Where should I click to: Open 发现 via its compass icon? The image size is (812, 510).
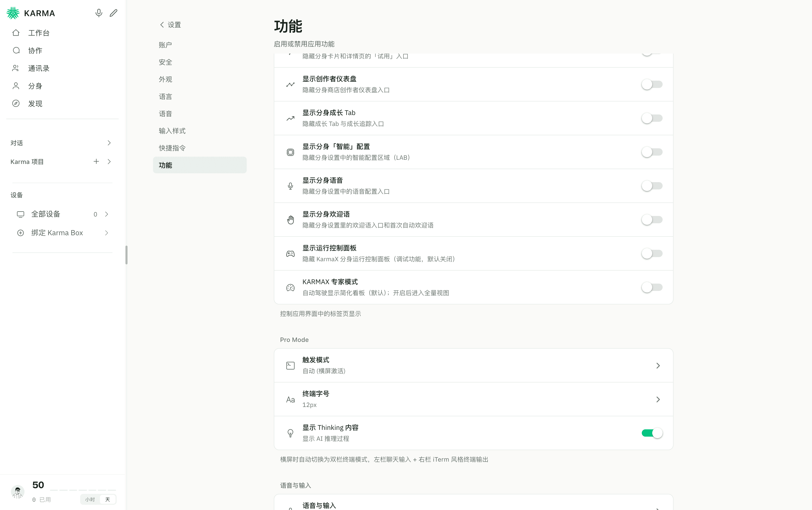[x=16, y=104]
